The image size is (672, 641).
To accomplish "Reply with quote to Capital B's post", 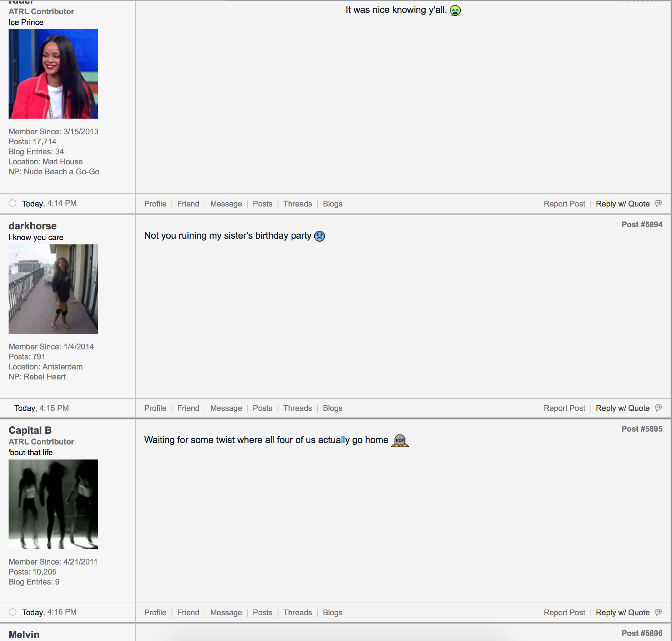I will click(x=622, y=612).
